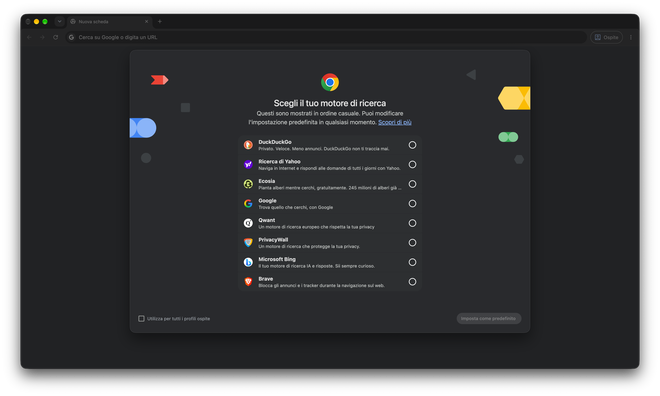Select the Ricerca di Yahoo radio button
This screenshot has height=396, width=660.
pos(412,165)
